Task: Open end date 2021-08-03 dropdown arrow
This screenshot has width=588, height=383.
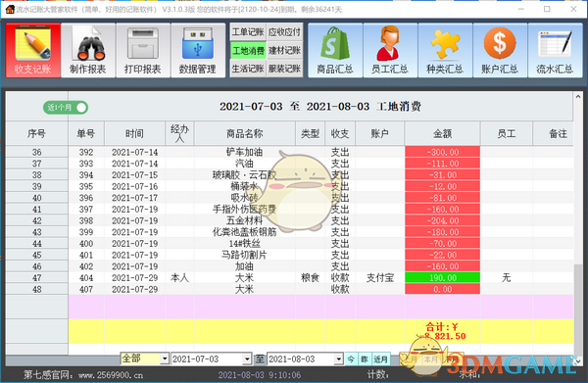Action: [338, 359]
